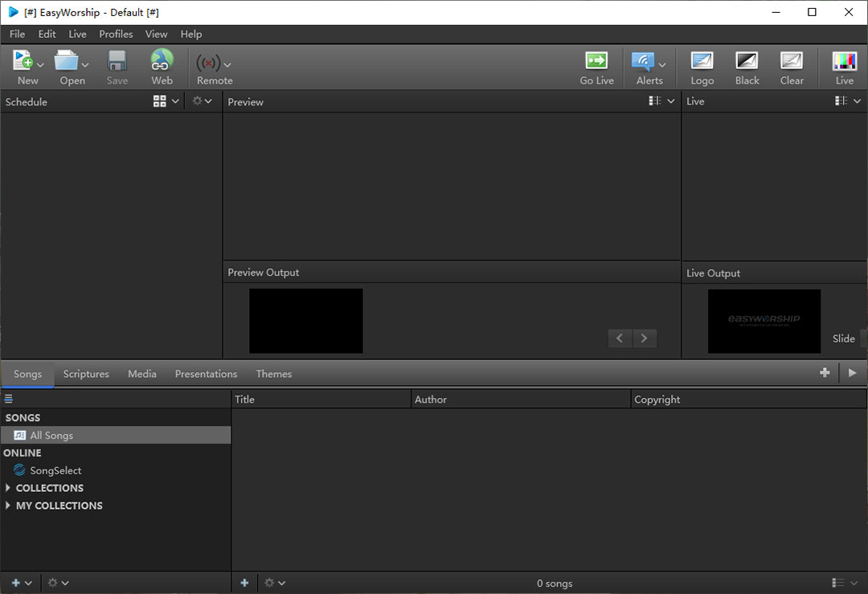Viewport: 868px width, 594px height.
Task: Click next arrow in Preview Output
Action: click(645, 338)
